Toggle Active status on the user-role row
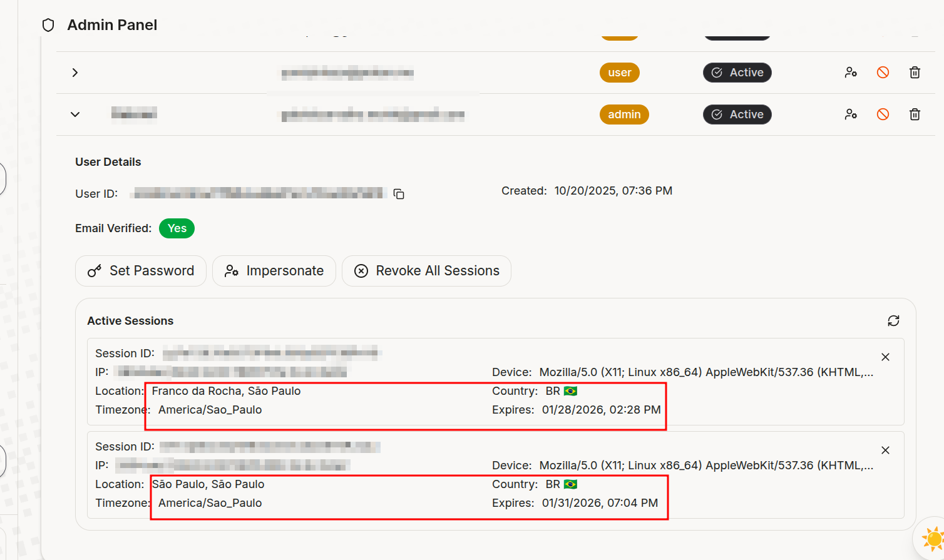The width and height of the screenshot is (944, 560). click(737, 72)
